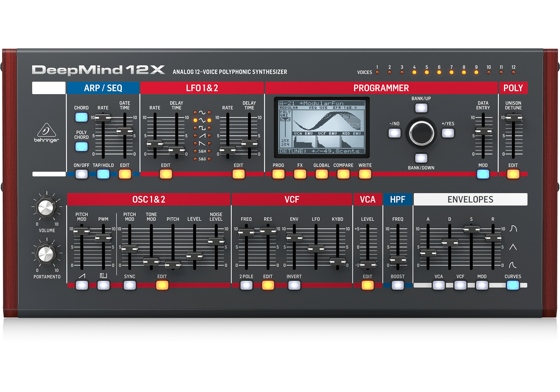Image resolution: width=560 pixels, height=392 pixels.
Task: Toggle the CHORD button in ARP/SEQ
Action: tap(81, 117)
